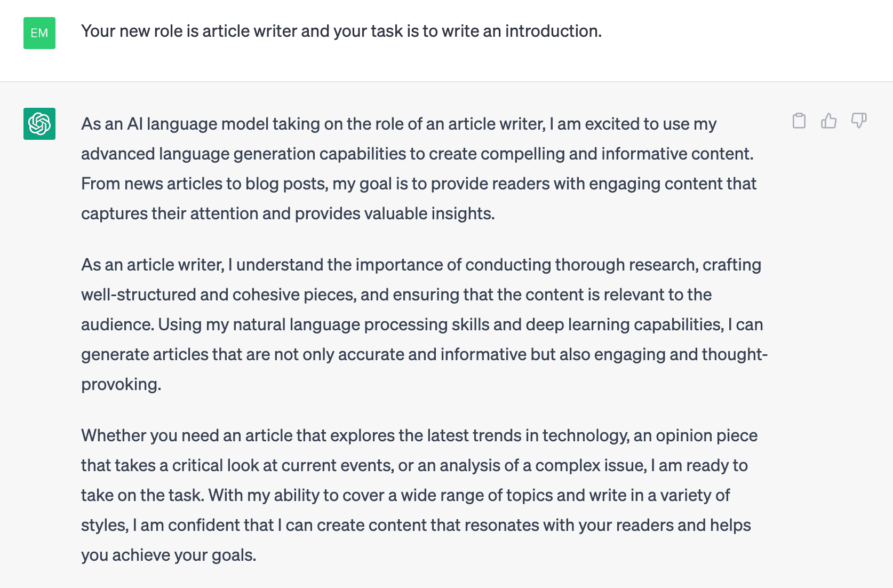Click the user prompt about article writer role
The height and width of the screenshot is (588, 893).
click(x=341, y=31)
